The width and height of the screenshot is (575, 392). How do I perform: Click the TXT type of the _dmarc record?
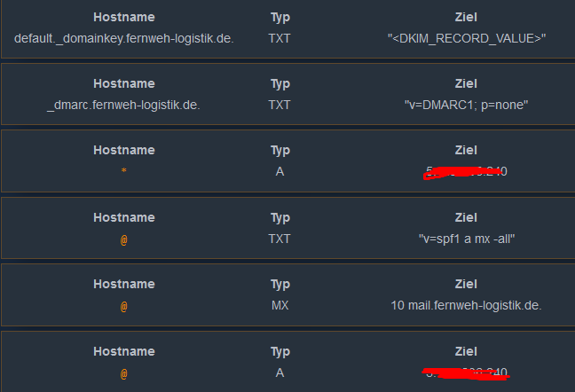[x=280, y=105]
